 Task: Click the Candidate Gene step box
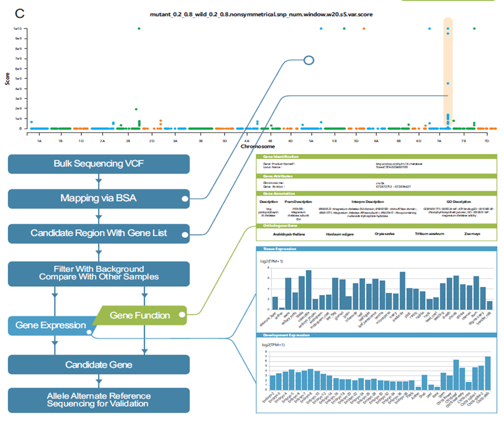pos(98,364)
